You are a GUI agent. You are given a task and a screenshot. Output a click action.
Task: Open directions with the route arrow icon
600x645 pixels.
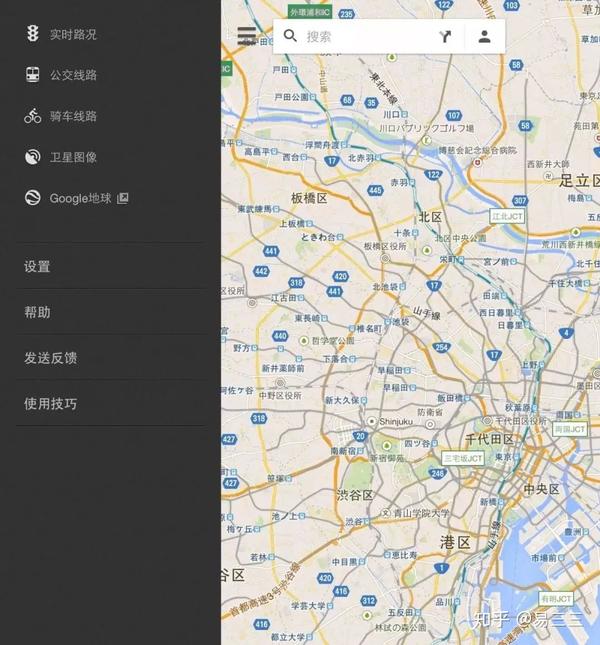point(445,37)
